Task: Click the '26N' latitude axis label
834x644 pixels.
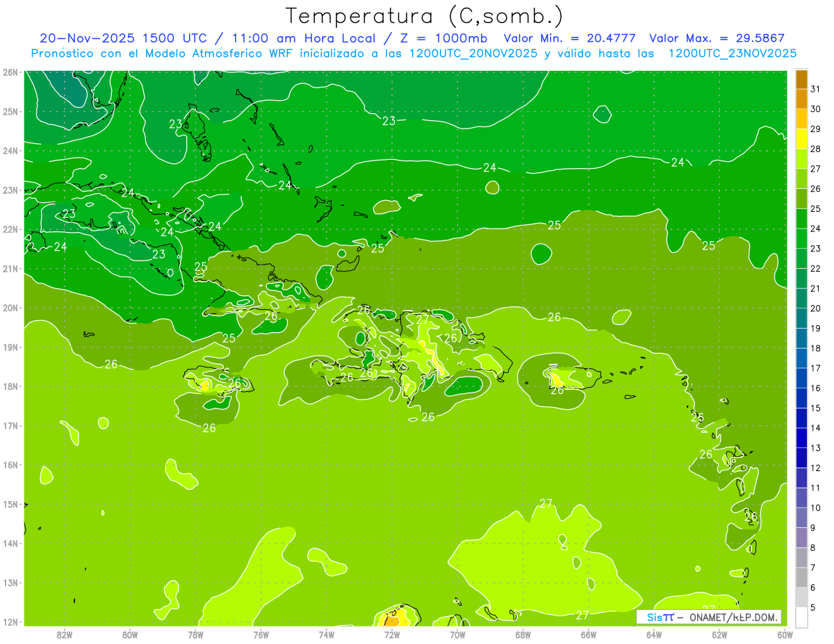Action: coord(10,72)
